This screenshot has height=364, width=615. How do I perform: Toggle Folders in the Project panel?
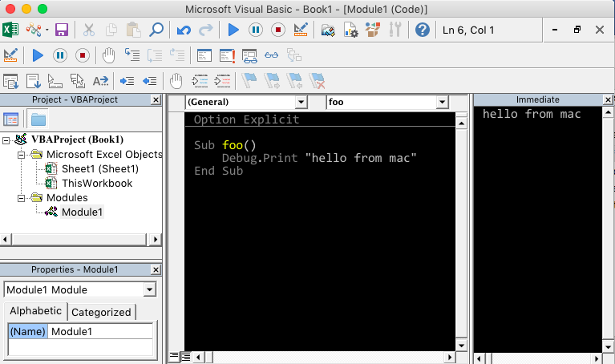coord(38,119)
